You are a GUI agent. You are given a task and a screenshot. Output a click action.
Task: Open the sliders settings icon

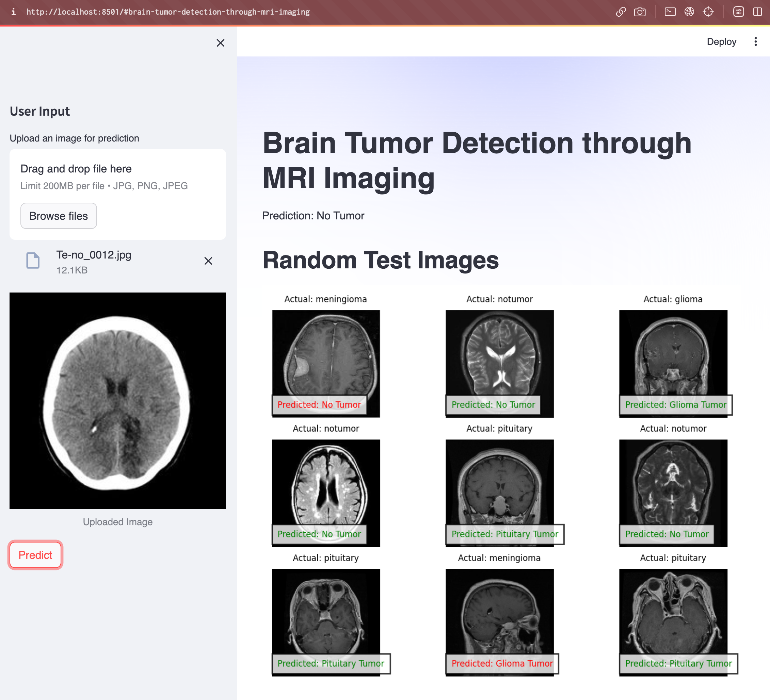(738, 12)
